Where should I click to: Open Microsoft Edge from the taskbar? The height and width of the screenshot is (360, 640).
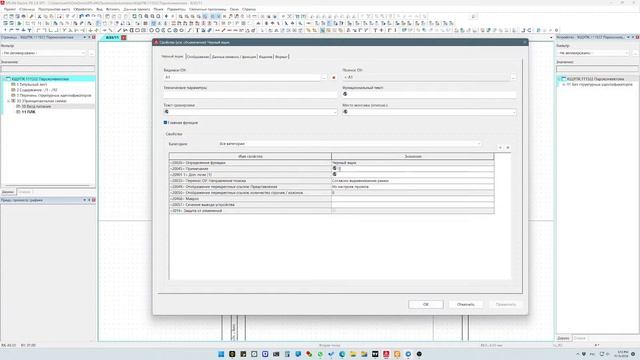pyautogui.click(x=342, y=354)
